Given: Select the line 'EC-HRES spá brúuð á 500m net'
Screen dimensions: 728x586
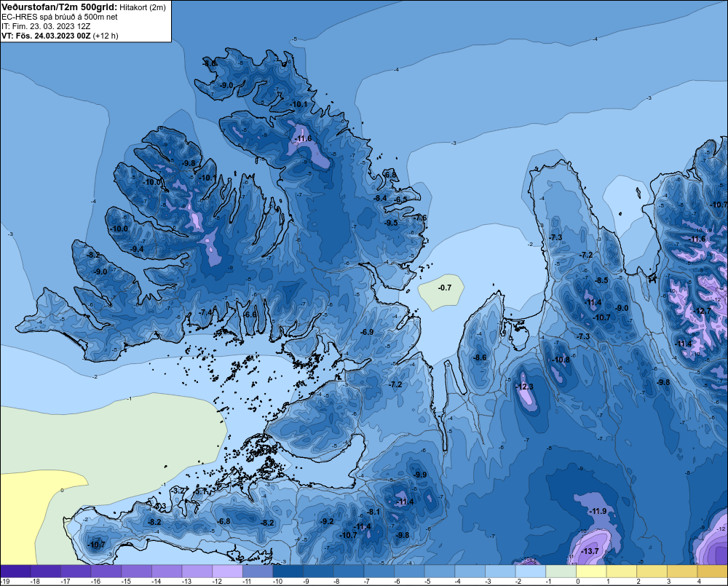Looking at the screenshot, I should pyautogui.click(x=60, y=17).
